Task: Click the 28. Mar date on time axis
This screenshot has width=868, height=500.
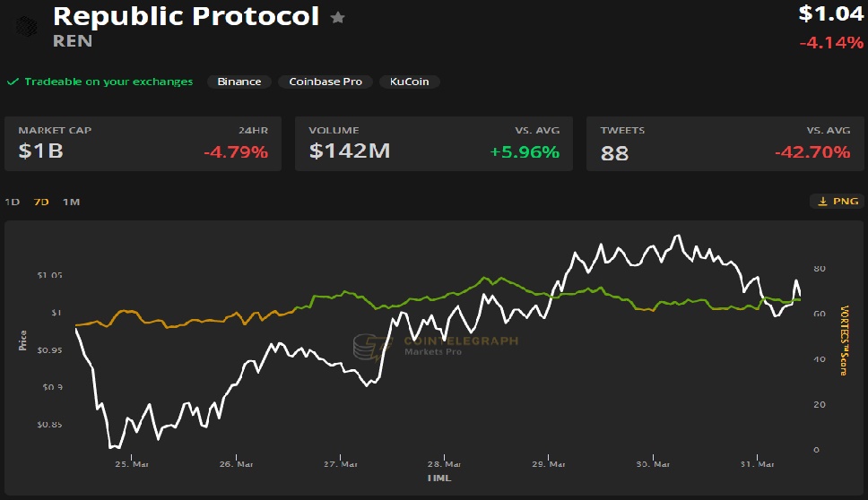Action: (x=444, y=464)
